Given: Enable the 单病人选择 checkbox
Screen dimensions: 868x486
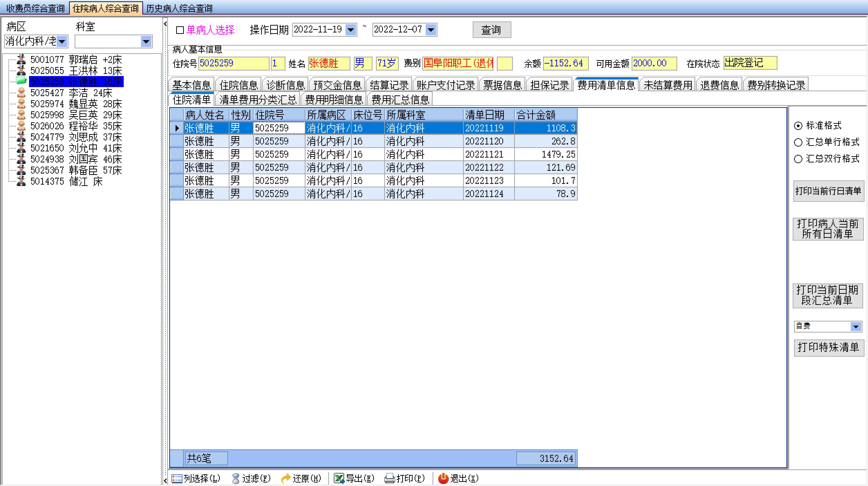Looking at the screenshot, I should pos(180,30).
